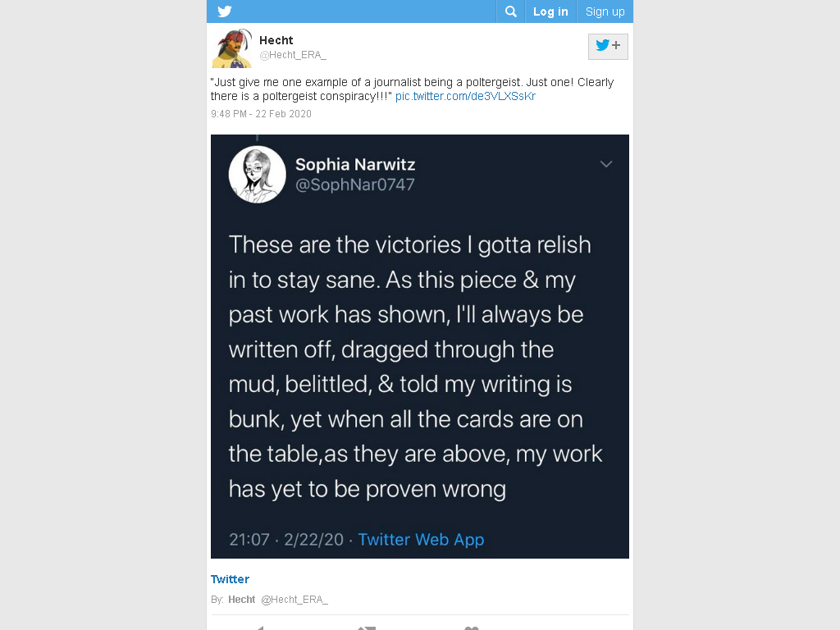Screen dimensions: 840x630
Task: Click Twitter Web App text in the screenshot
Action: point(421,540)
